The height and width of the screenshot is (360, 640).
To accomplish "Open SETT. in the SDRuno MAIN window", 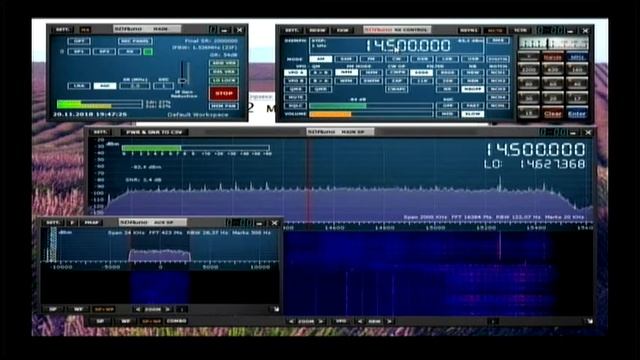I will pos(63,30).
